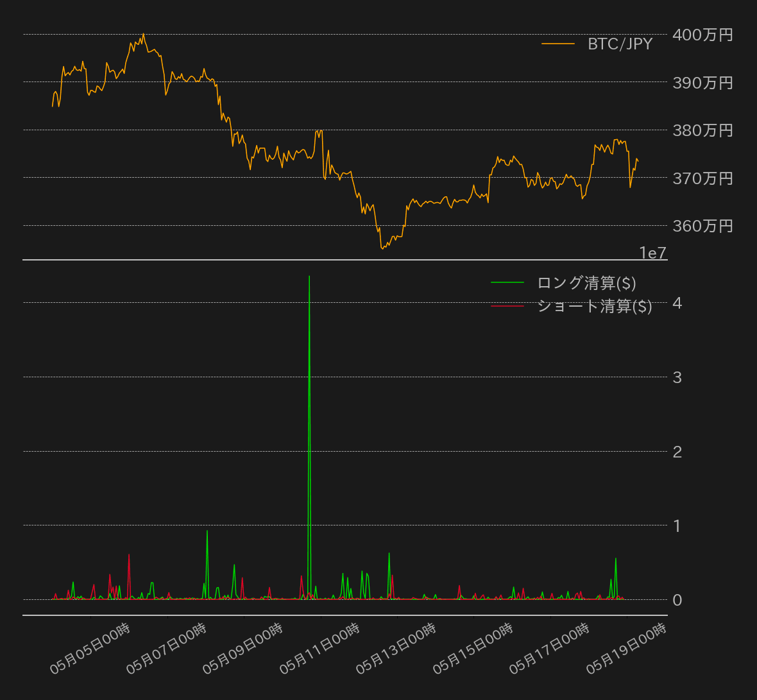Select the 05月19日00時 date tick label
757x700 pixels.
click(x=626, y=648)
